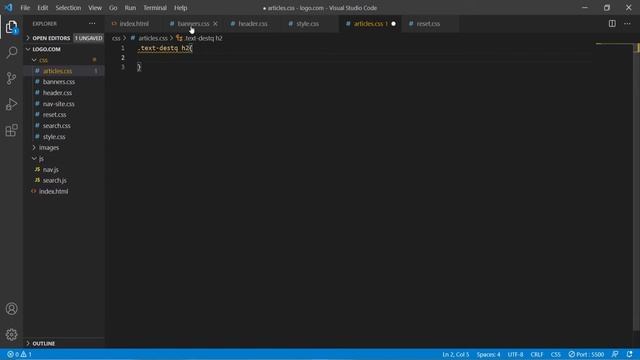Open style.css in the file tree
The height and width of the screenshot is (360, 640).
coord(54,137)
